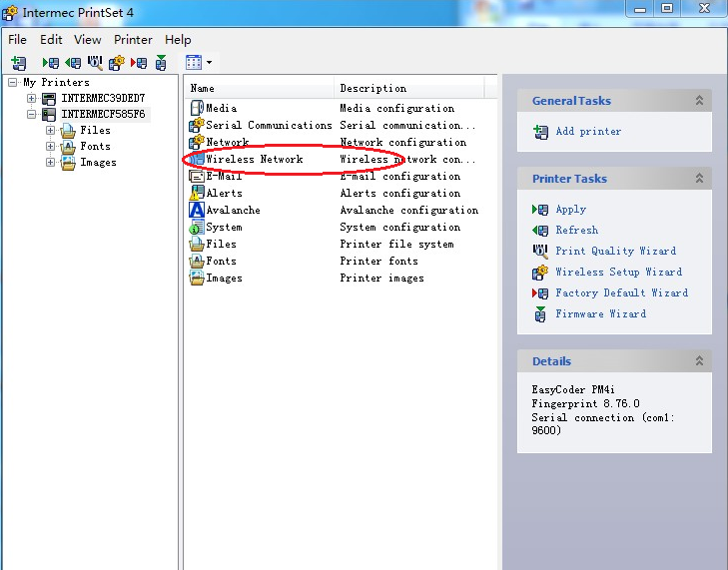The width and height of the screenshot is (728, 570).
Task: Select Files folder in tree
Action: (95, 131)
